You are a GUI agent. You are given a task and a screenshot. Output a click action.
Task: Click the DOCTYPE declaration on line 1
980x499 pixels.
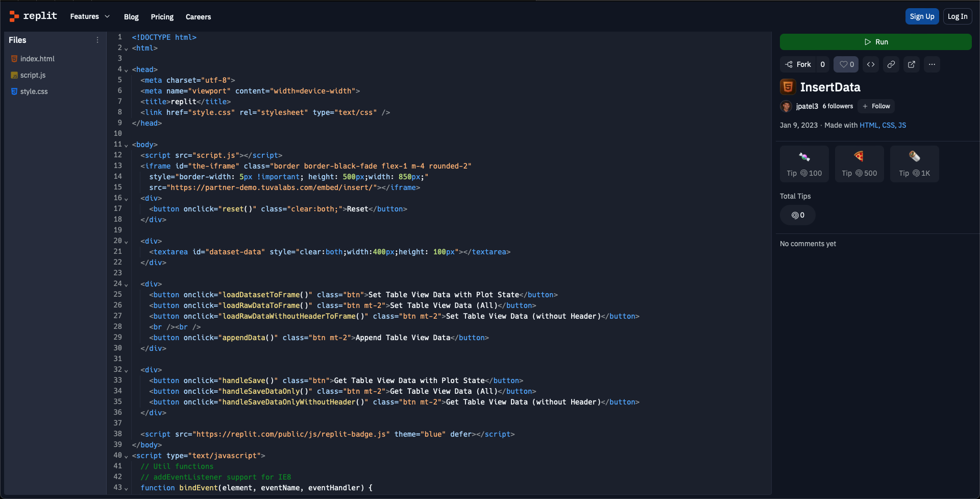point(164,37)
